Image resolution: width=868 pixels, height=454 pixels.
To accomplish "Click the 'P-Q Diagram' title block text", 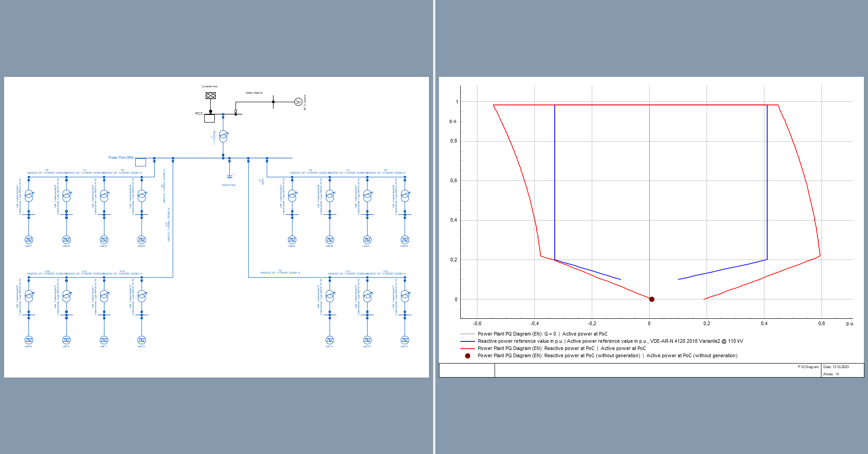I will (808, 367).
